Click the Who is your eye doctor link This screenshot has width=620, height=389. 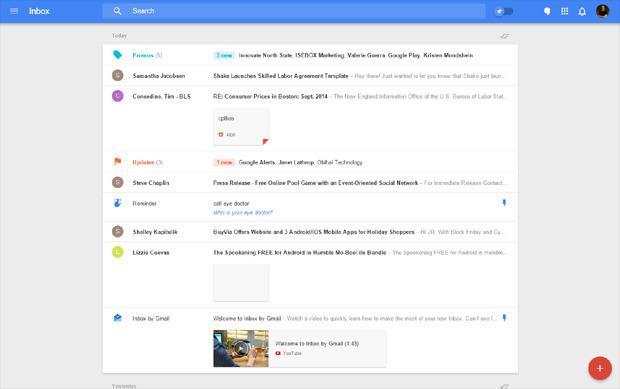click(x=243, y=213)
